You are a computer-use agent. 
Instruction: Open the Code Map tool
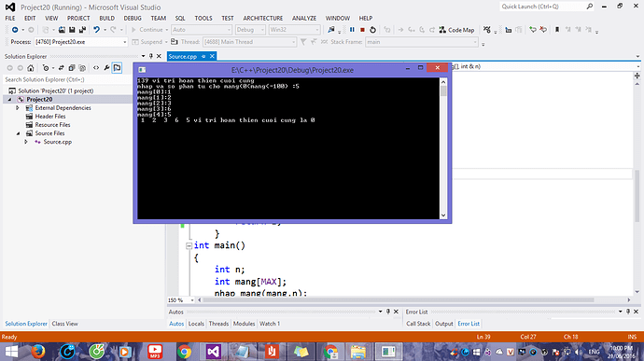456,30
